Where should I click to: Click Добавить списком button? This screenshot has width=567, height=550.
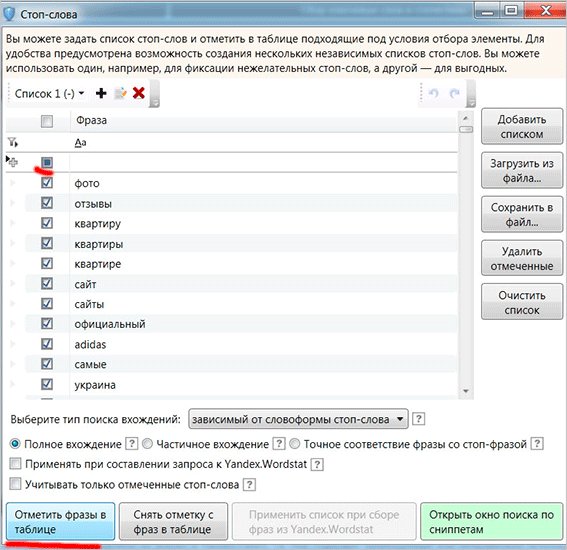click(x=522, y=127)
